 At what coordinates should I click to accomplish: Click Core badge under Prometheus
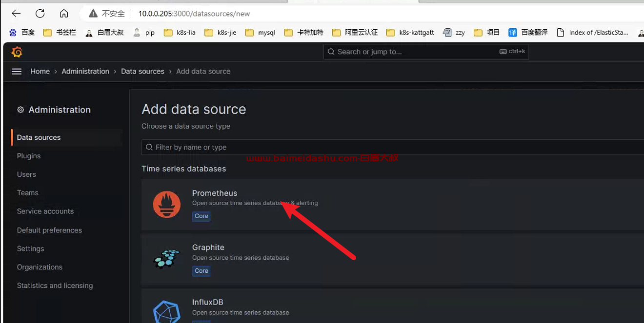(201, 216)
